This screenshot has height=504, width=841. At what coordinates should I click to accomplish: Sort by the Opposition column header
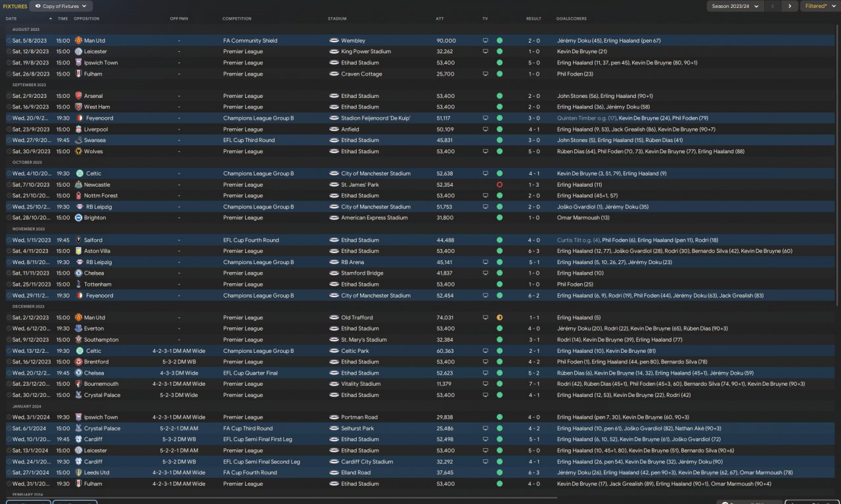(x=87, y=18)
